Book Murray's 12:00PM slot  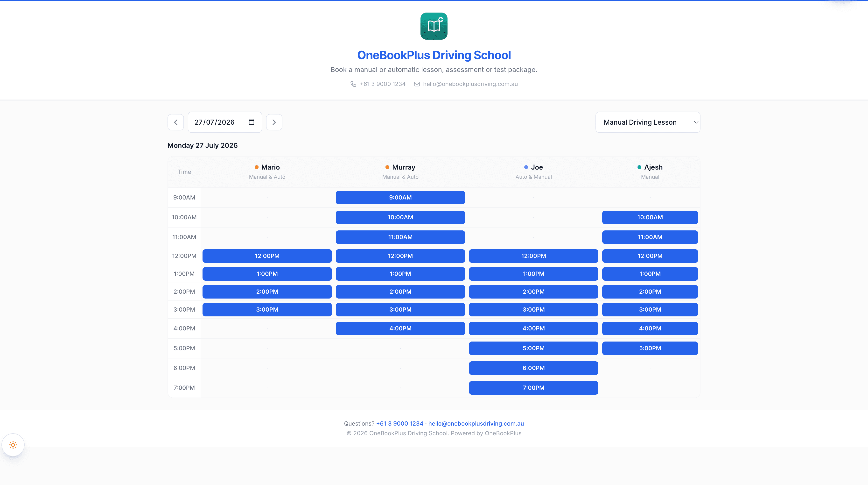click(x=400, y=256)
